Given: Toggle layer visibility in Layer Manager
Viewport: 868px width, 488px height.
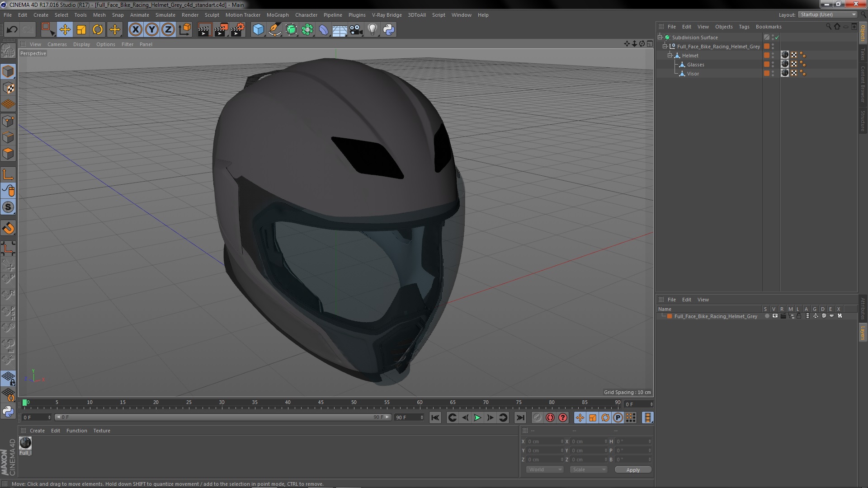Looking at the screenshot, I should tap(775, 316).
